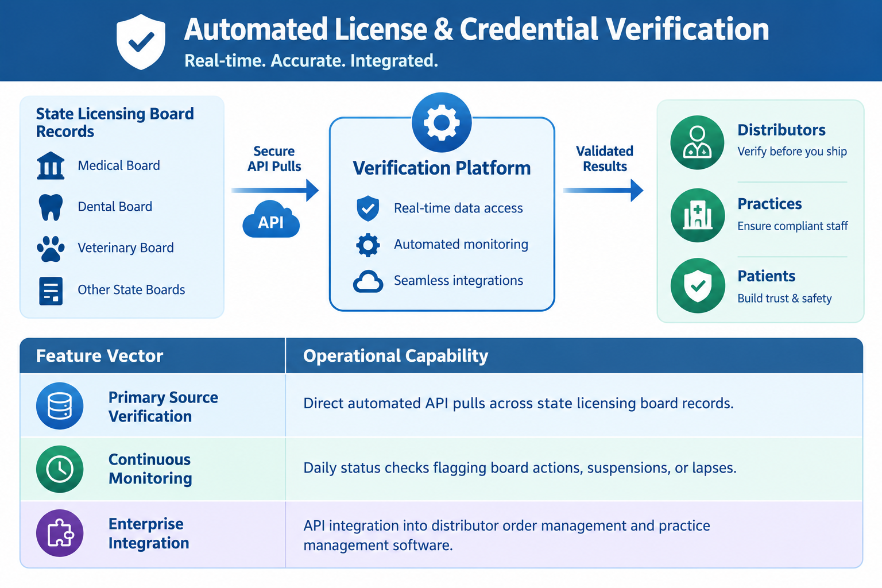This screenshot has height=588, width=882.
Task: Click the gear icon atop Verification Platform
Action: click(x=442, y=122)
